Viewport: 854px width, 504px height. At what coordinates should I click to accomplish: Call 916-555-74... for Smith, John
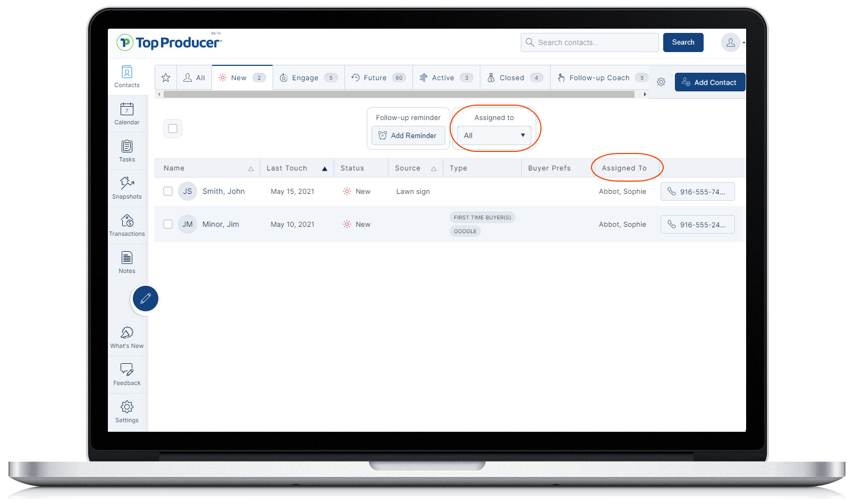click(697, 192)
